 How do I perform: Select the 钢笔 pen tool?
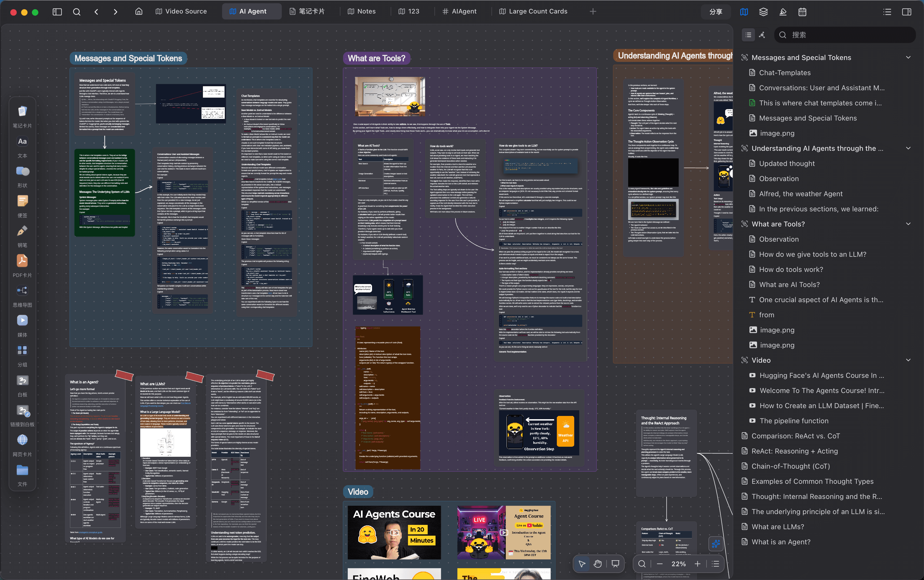[22, 236]
